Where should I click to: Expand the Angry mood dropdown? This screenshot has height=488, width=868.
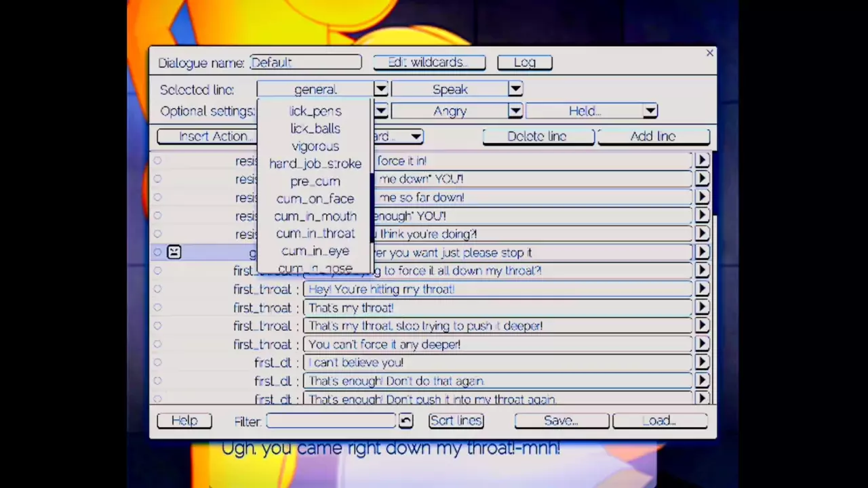coord(515,111)
